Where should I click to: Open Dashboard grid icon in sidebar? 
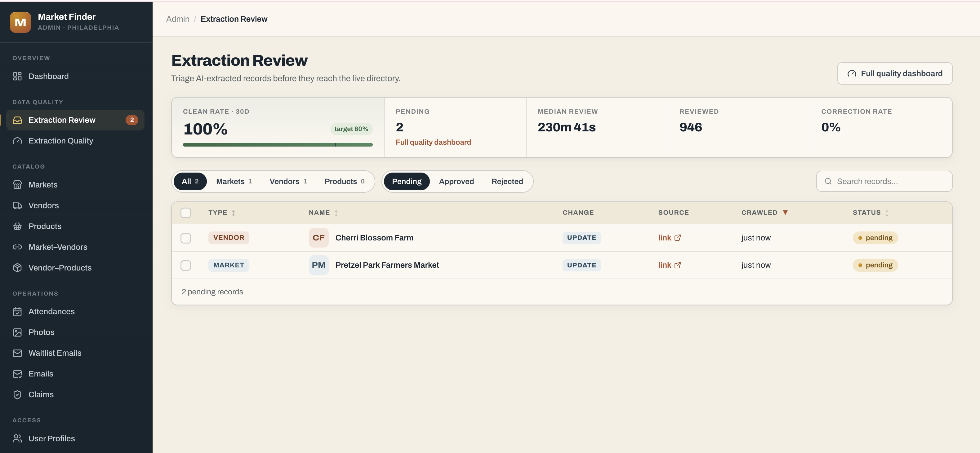pyautogui.click(x=17, y=77)
